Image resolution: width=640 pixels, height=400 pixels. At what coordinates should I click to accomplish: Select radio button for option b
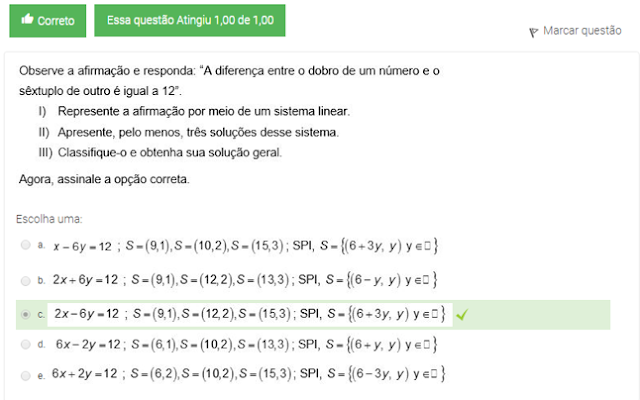point(24,279)
